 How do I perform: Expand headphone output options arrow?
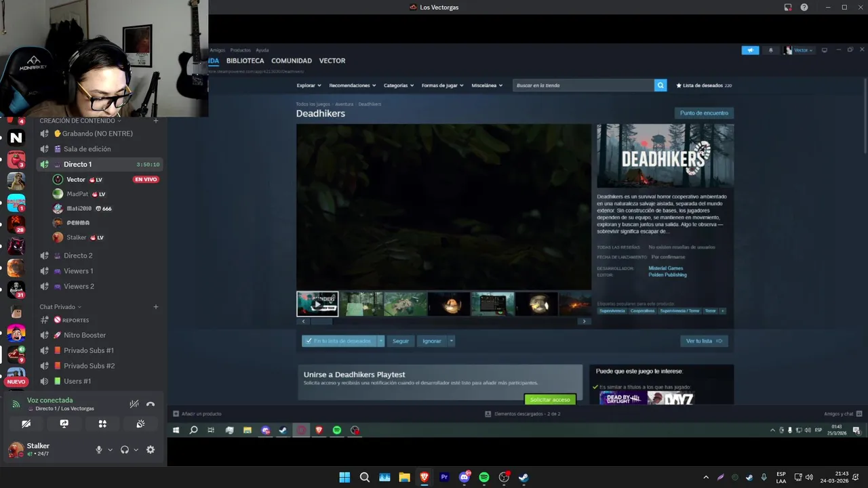tap(136, 450)
